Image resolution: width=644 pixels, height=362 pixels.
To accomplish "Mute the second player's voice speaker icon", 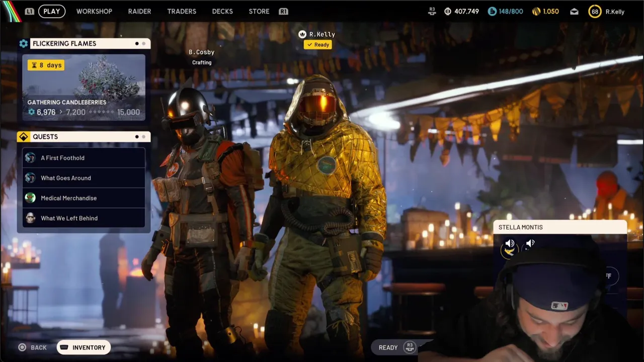I will tap(530, 244).
